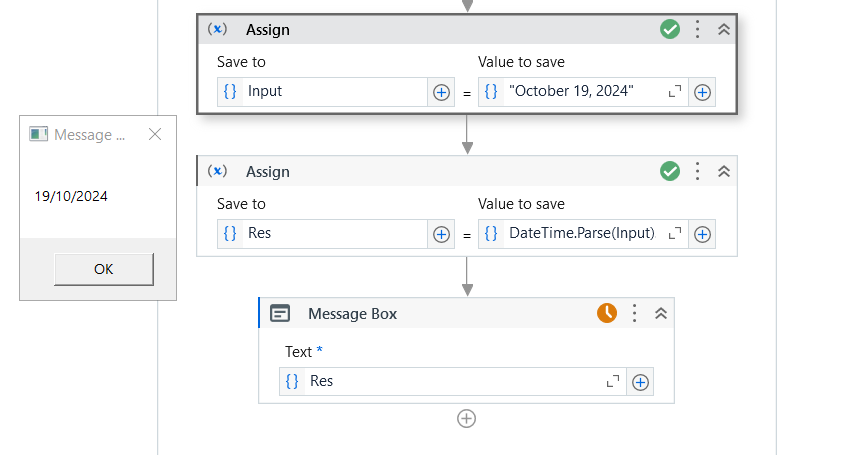
Task: Click the green success checkmark on the Res Assign
Action: (x=670, y=171)
